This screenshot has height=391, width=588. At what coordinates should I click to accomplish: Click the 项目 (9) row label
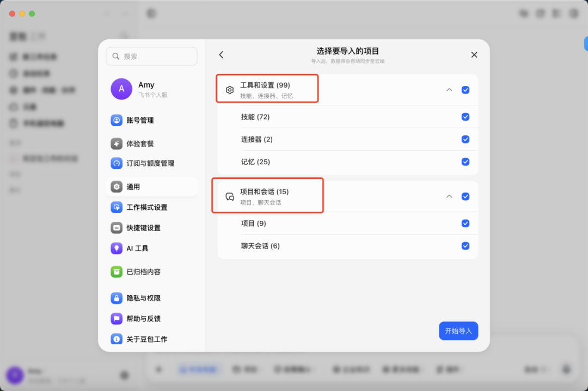(254, 224)
